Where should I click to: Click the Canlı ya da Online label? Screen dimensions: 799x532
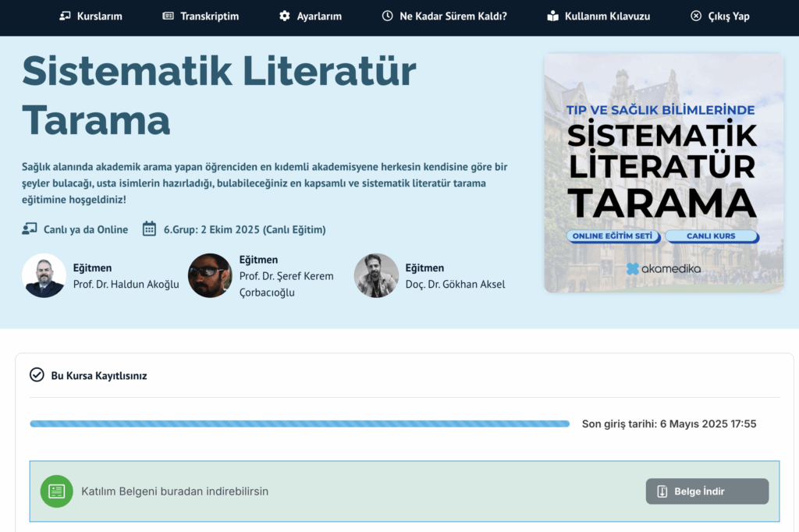[x=86, y=229]
